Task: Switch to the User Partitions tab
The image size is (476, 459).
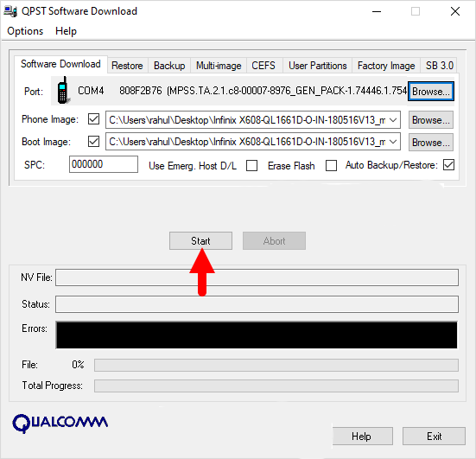Action: (318, 66)
